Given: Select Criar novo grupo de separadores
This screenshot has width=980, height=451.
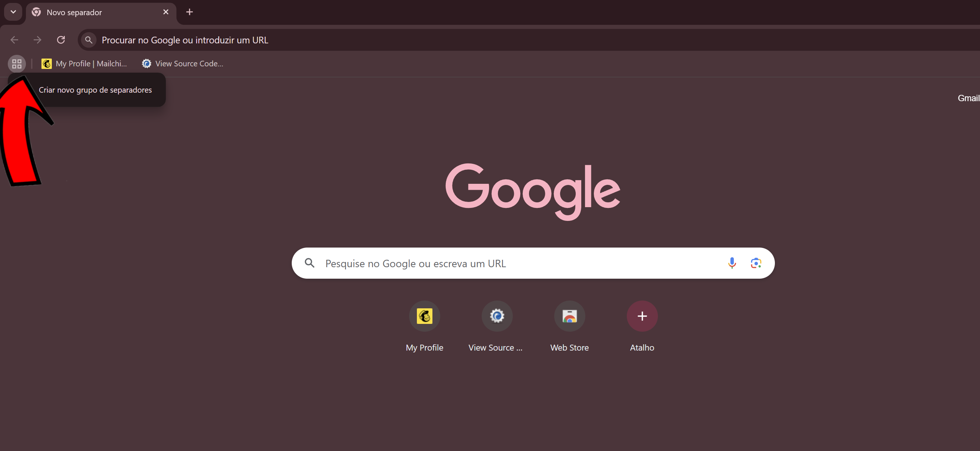Looking at the screenshot, I should point(95,90).
